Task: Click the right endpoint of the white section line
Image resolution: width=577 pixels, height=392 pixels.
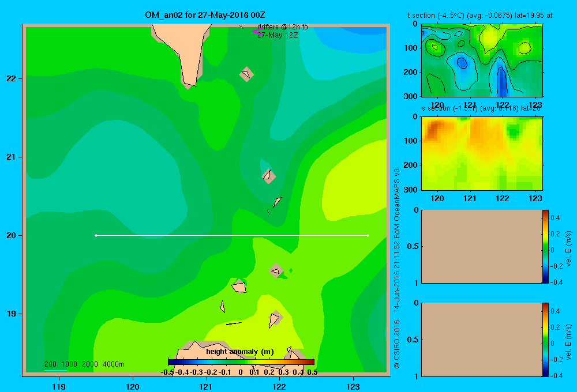Action: [368, 235]
